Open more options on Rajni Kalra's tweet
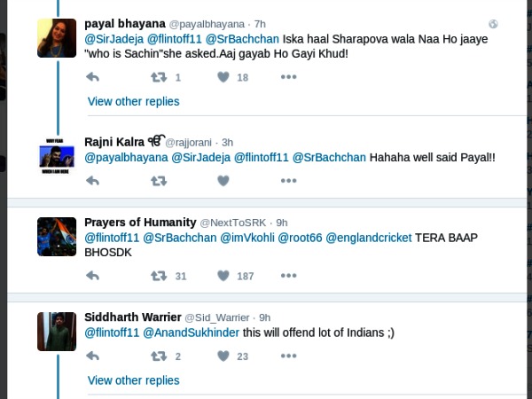This screenshot has height=399, width=532. (x=288, y=181)
